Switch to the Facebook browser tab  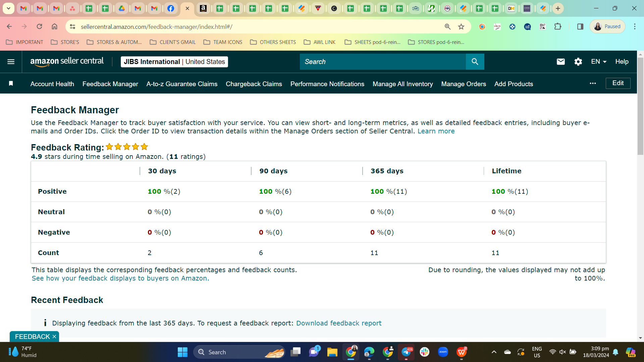click(171, 8)
